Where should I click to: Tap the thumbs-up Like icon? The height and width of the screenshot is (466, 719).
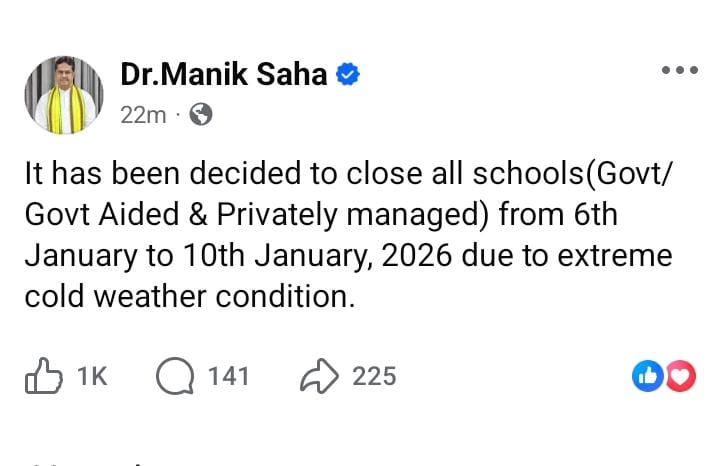pyautogui.click(x=42, y=376)
